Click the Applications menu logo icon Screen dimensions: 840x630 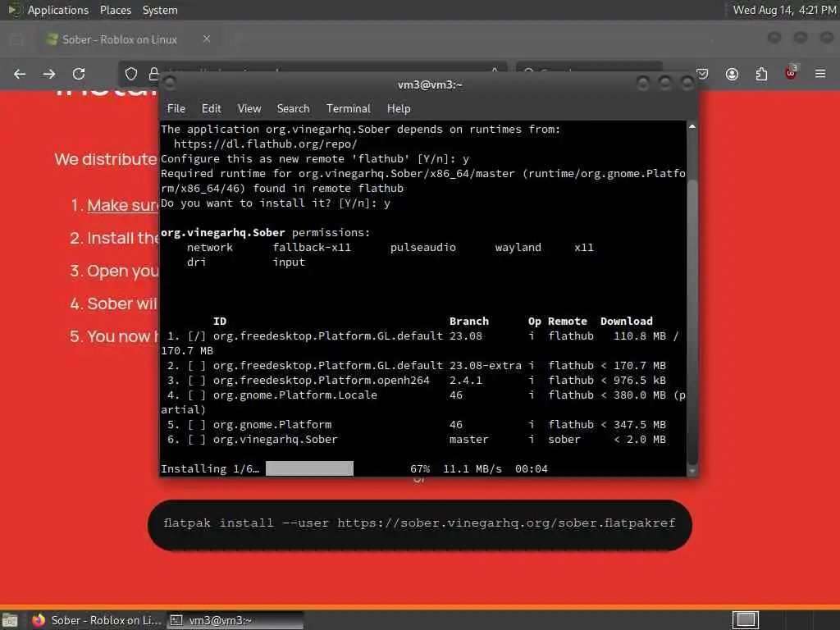tap(14, 10)
